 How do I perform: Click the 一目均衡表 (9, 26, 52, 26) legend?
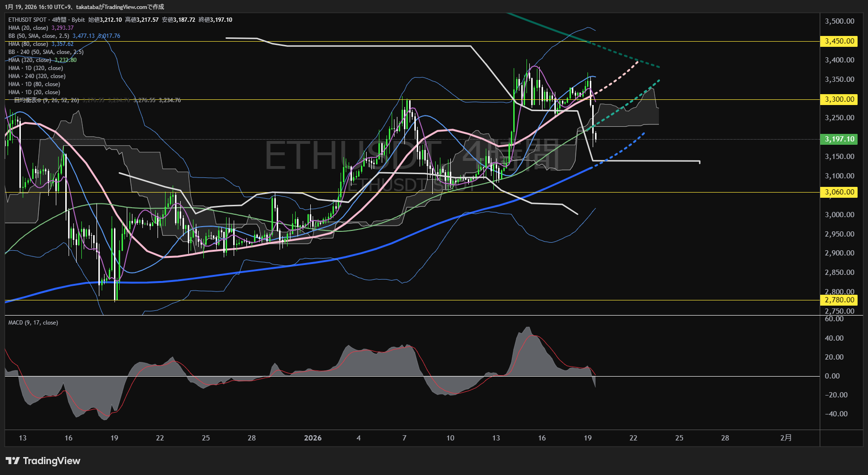(x=46, y=100)
